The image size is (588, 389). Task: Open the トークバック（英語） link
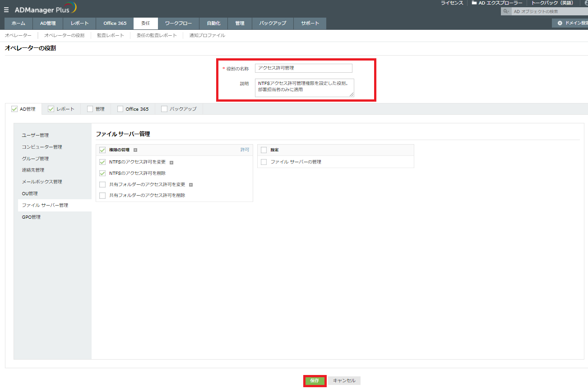[552, 3]
